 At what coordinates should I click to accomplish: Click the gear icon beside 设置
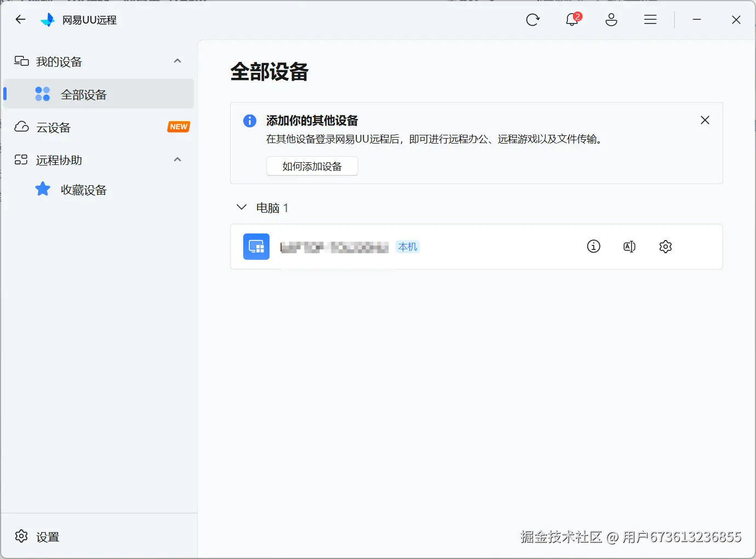coord(21,536)
